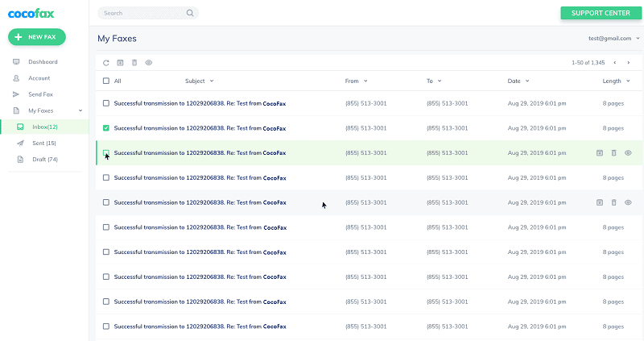Image resolution: width=644 pixels, height=341 pixels.
Task: Refresh the fax list with the reload icon
Action: (106, 63)
